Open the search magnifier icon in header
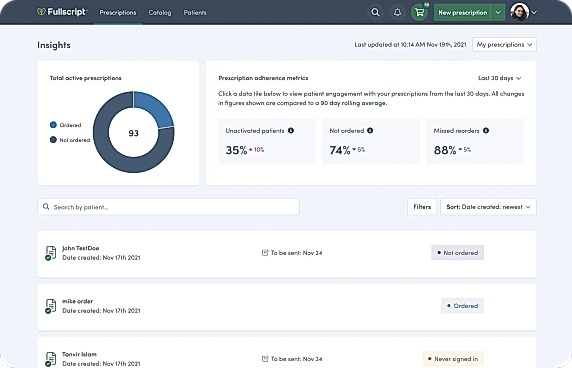Screen dimensions: 572x368 click(x=375, y=12)
